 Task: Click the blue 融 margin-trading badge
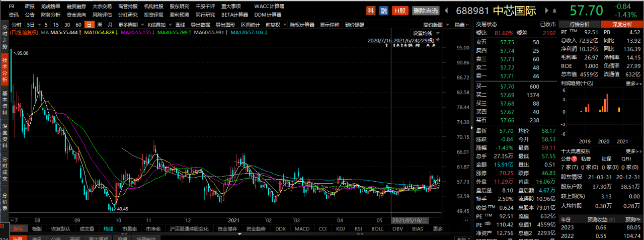(384, 10)
